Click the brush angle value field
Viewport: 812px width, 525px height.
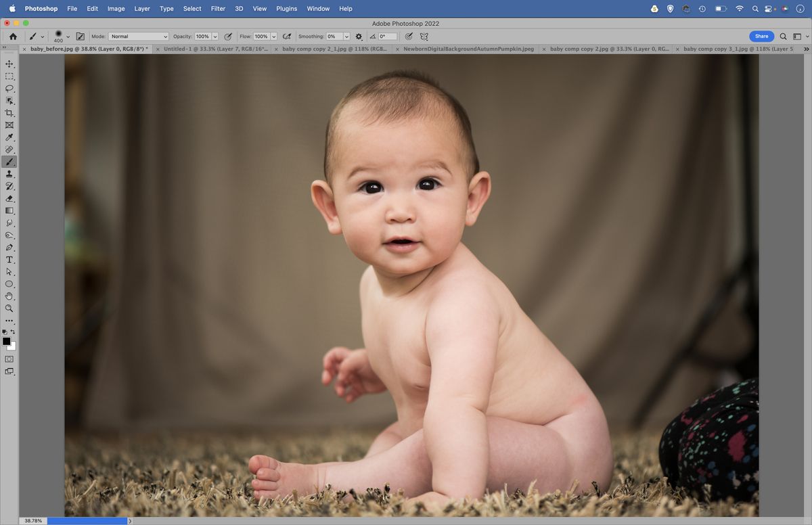point(387,37)
